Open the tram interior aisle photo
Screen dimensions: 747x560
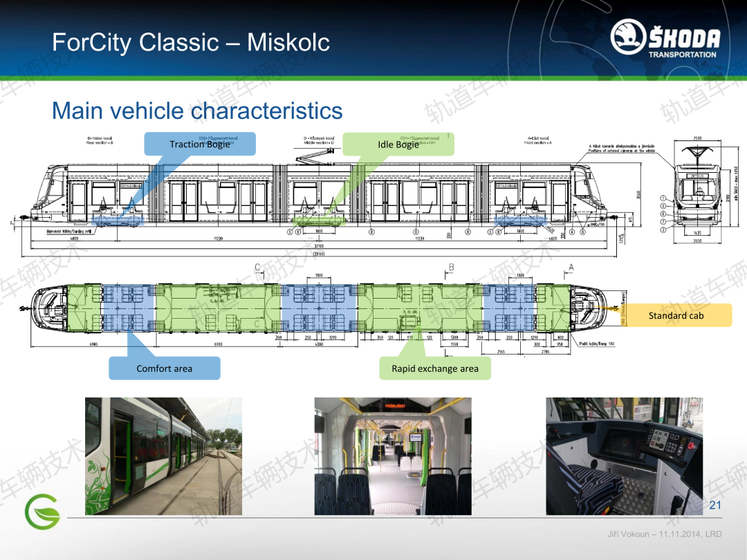pyautogui.click(x=393, y=456)
